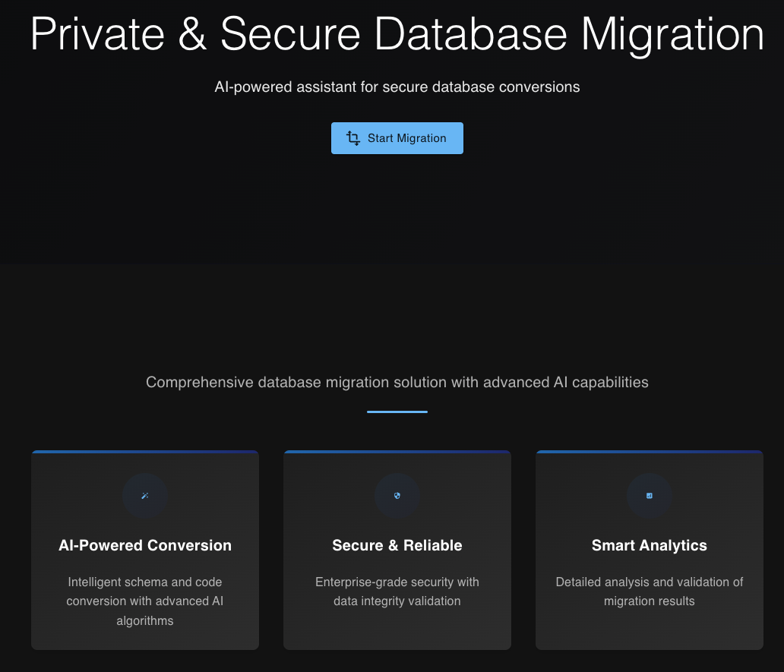This screenshot has width=784, height=672.
Task: Click the 'Comprehensive database migration solution' tagline
Action: pyautogui.click(x=397, y=382)
